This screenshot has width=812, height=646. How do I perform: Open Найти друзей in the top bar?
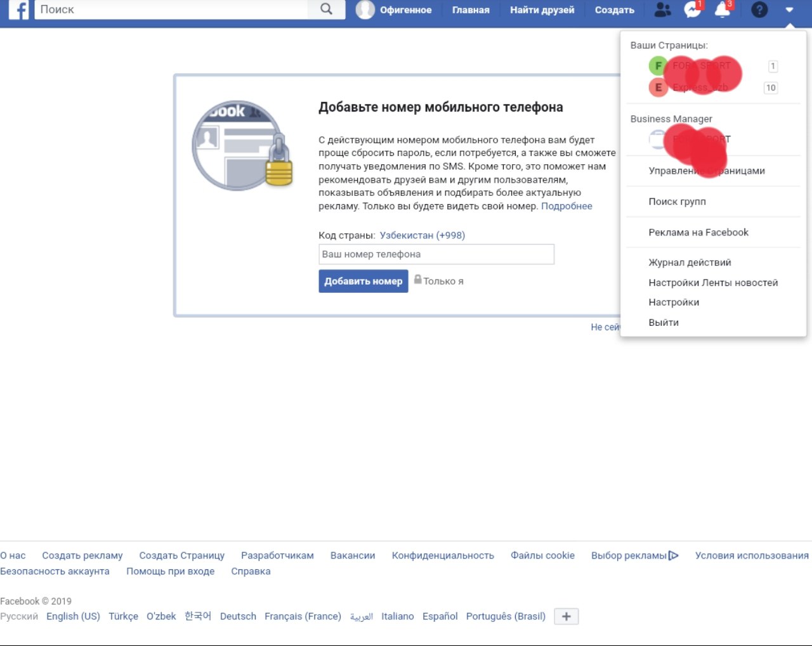tap(542, 10)
